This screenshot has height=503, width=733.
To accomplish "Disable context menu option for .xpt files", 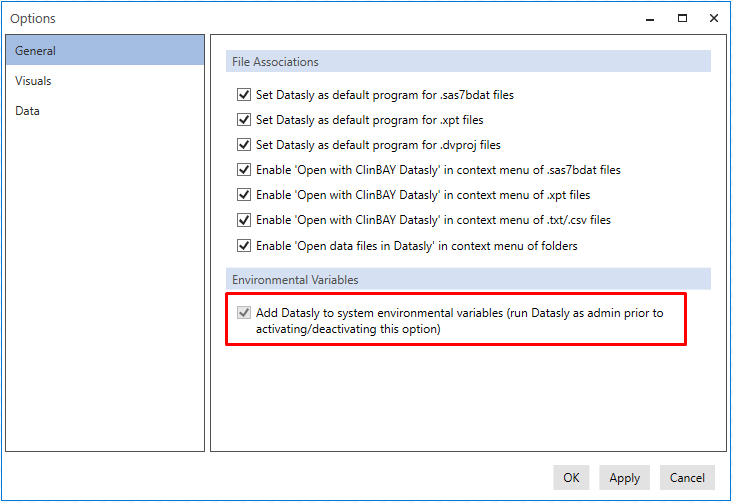I will [244, 194].
